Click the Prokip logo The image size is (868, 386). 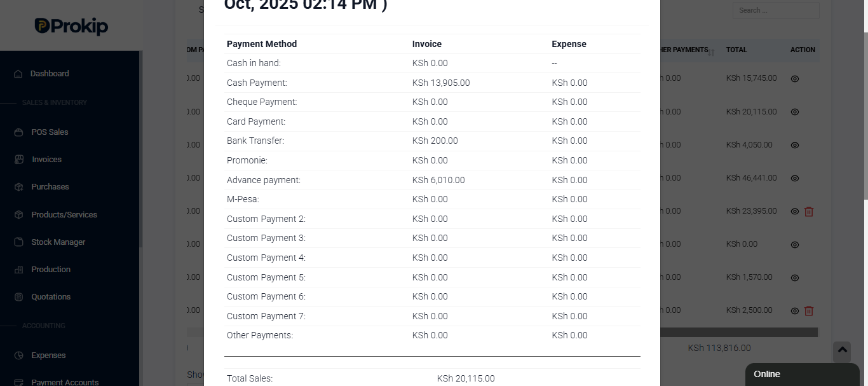pyautogui.click(x=71, y=26)
